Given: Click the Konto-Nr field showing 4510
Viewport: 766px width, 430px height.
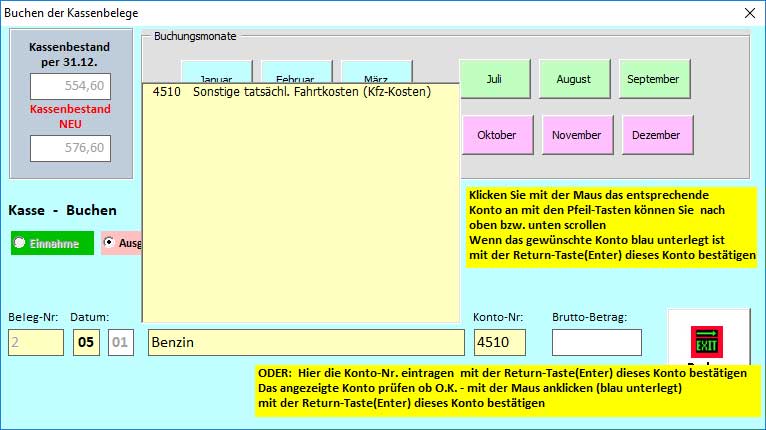Looking at the screenshot, I should pos(499,342).
